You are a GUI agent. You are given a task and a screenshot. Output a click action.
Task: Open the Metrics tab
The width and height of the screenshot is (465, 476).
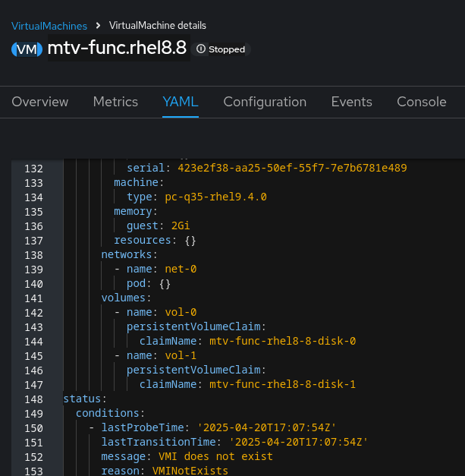115,102
